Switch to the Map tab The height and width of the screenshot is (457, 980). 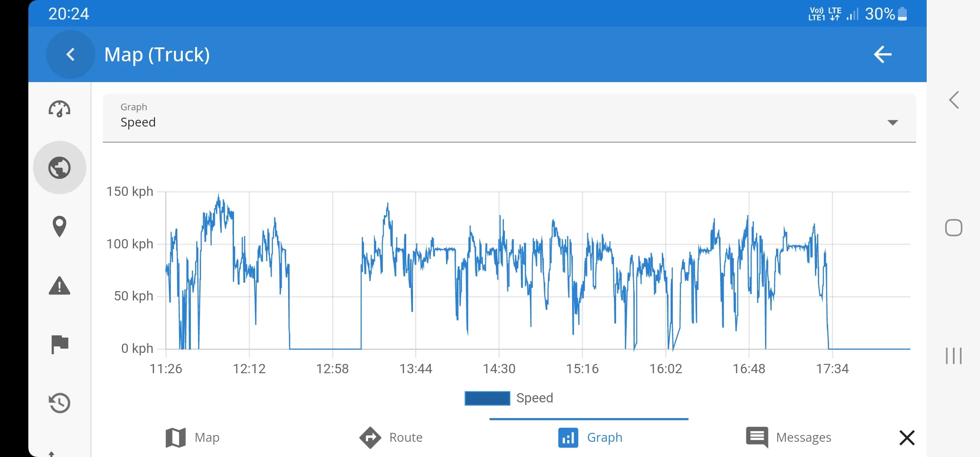(x=191, y=438)
